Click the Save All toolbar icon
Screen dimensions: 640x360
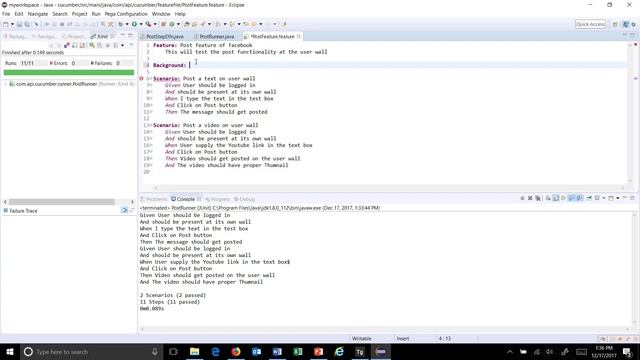point(27,24)
